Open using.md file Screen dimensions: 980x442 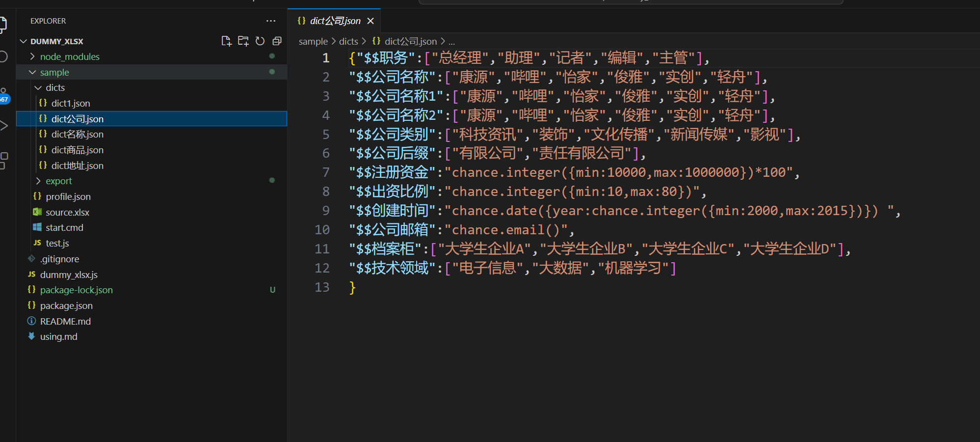click(x=152, y=336)
